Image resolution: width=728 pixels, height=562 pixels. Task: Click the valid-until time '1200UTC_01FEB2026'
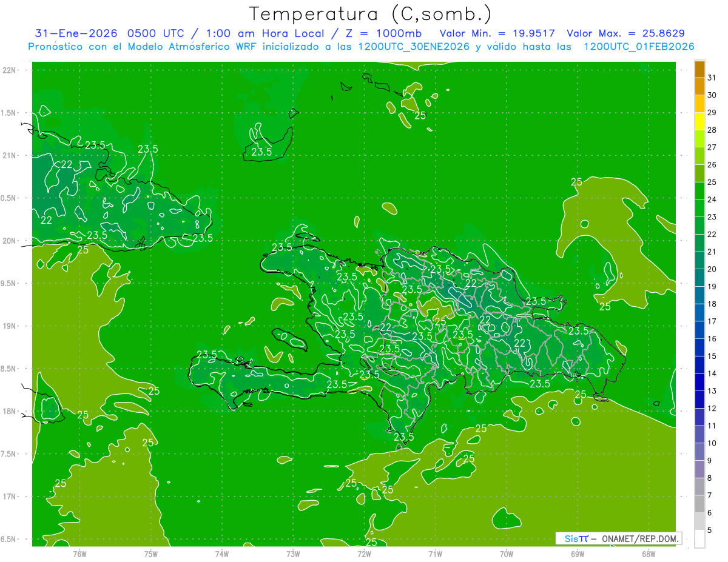(639, 47)
